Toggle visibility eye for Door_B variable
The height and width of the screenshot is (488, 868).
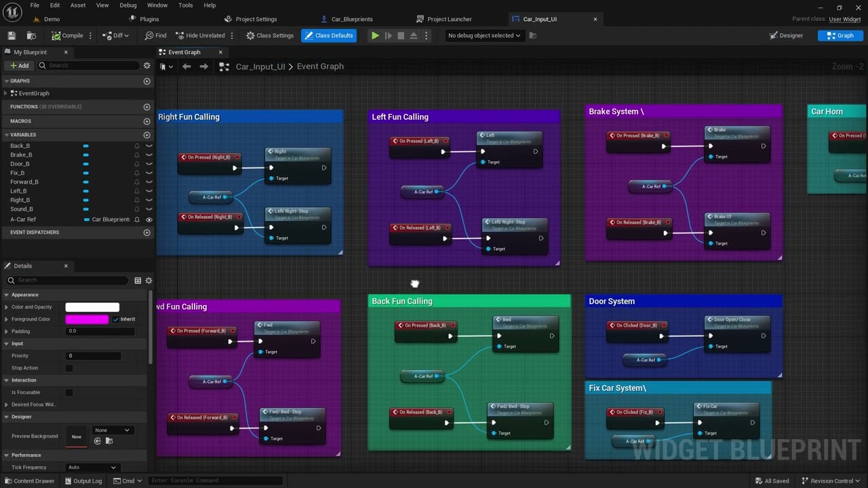coord(149,164)
